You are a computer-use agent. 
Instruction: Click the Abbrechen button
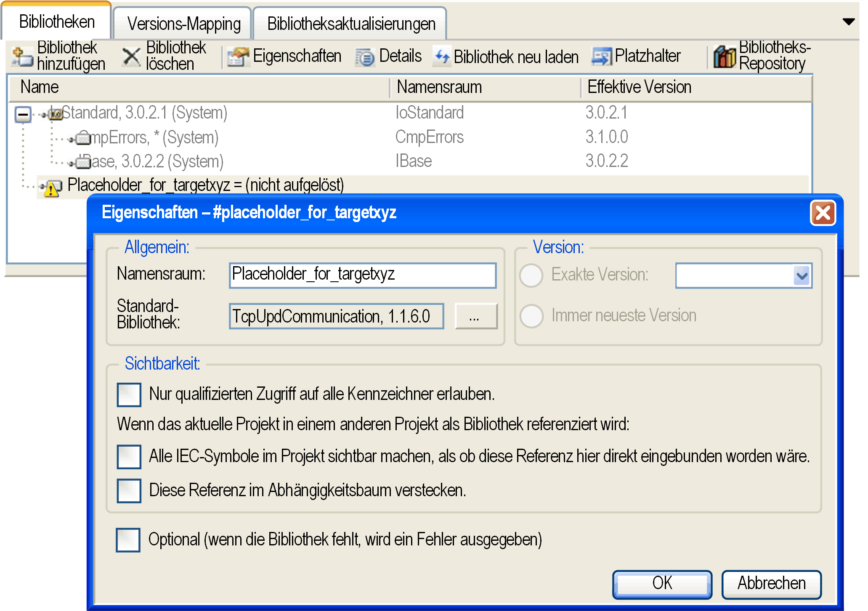(x=771, y=584)
